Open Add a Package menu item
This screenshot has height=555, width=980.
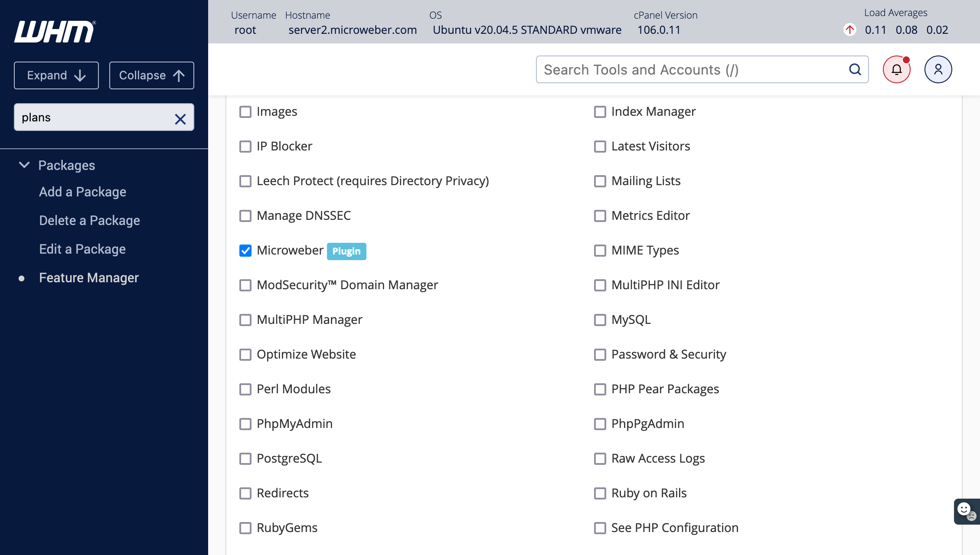tap(82, 192)
